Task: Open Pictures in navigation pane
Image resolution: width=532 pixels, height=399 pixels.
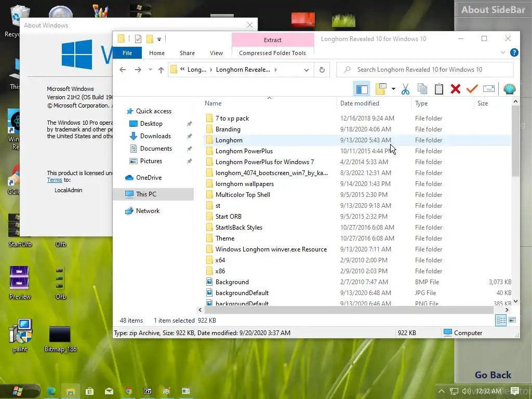Action: point(151,161)
